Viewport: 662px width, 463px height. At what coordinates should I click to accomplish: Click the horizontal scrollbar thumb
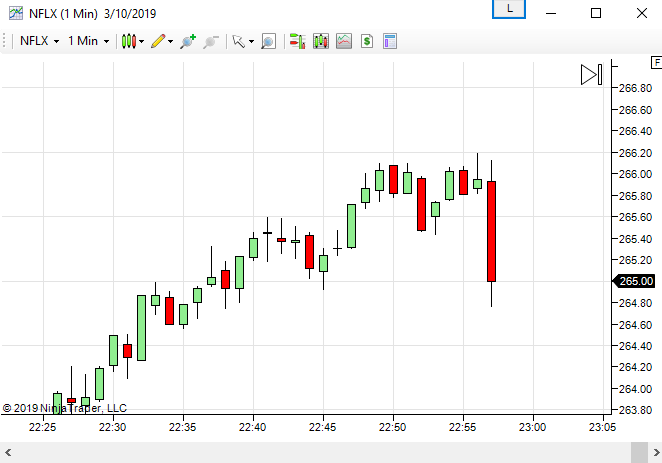click(x=639, y=453)
